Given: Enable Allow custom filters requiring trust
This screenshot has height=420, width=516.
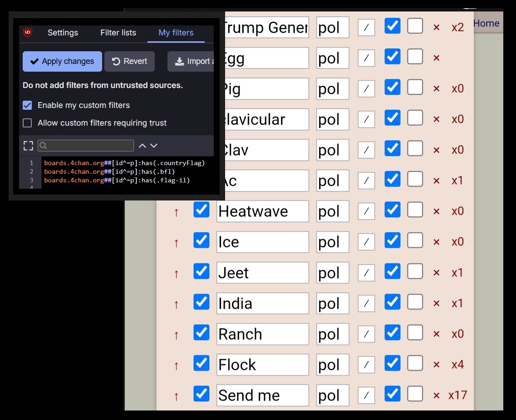Looking at the screenshot, I should (27, 123).
